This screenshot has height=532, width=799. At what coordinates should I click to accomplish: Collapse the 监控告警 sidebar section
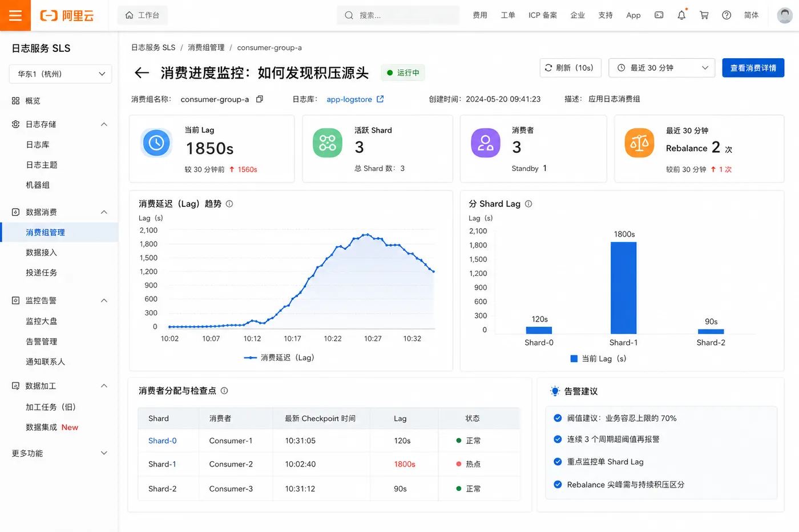(x=104, y=300)
